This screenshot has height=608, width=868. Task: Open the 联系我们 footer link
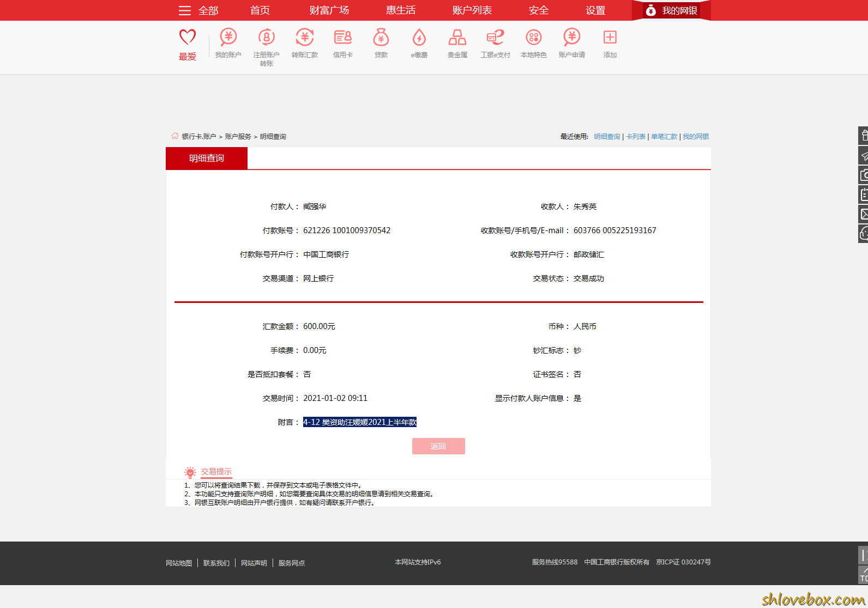(x=216, y=563)
